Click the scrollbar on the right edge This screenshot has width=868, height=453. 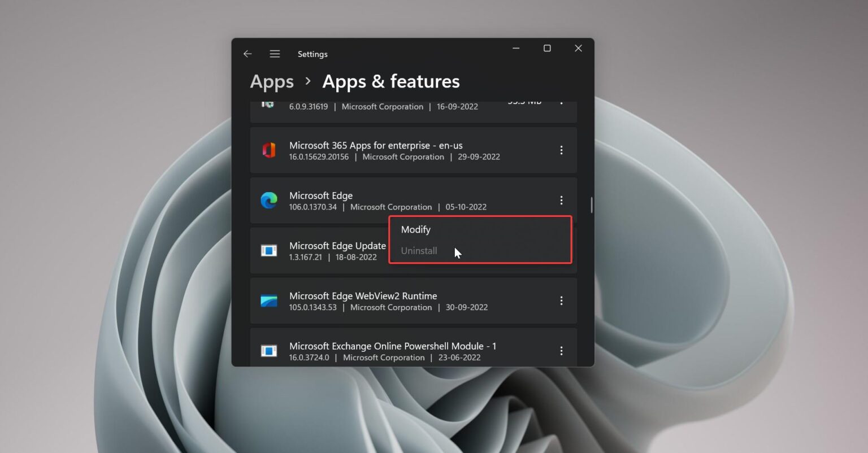click(591, 205)
